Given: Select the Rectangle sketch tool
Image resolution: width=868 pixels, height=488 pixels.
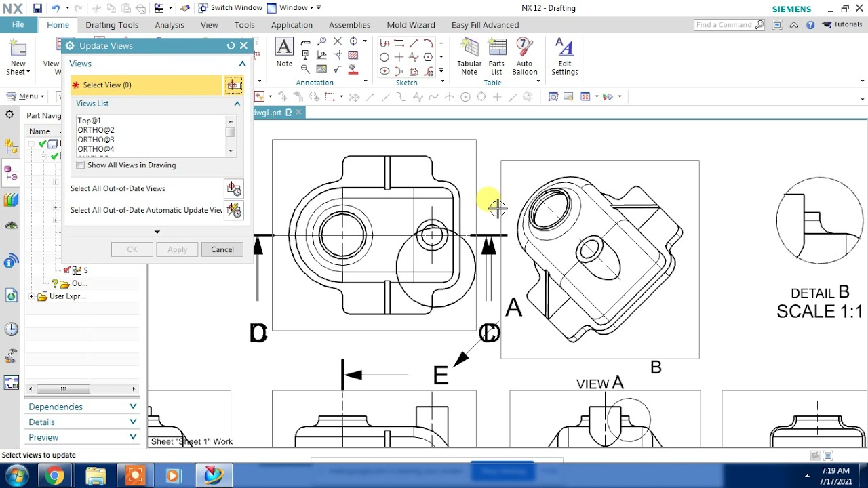Looking at the screenshot, I should point(399,43).
